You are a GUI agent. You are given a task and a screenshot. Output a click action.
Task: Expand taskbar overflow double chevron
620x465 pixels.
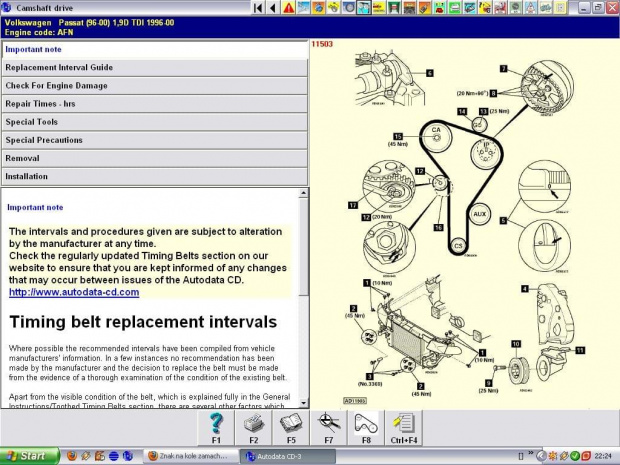pos(531,454)
